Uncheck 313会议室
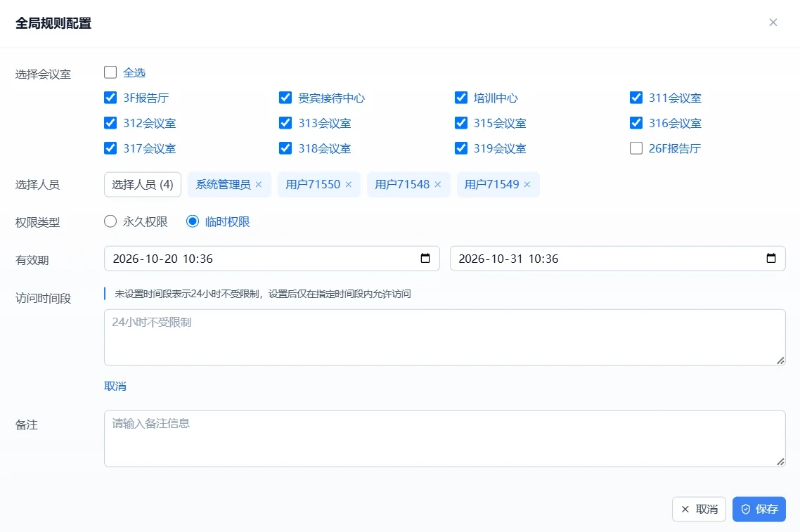 tap(285, 123)
